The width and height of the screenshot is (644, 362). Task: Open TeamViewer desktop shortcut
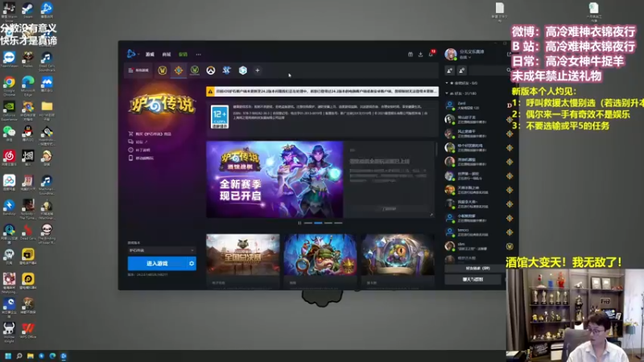(x=9, y=59)
